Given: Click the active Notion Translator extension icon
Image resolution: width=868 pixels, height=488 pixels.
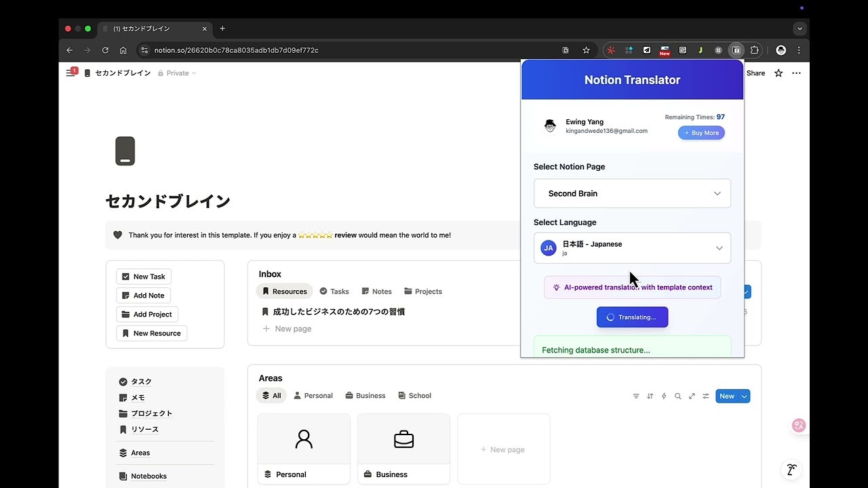Looking at the screenshot, I should point(736,50).
